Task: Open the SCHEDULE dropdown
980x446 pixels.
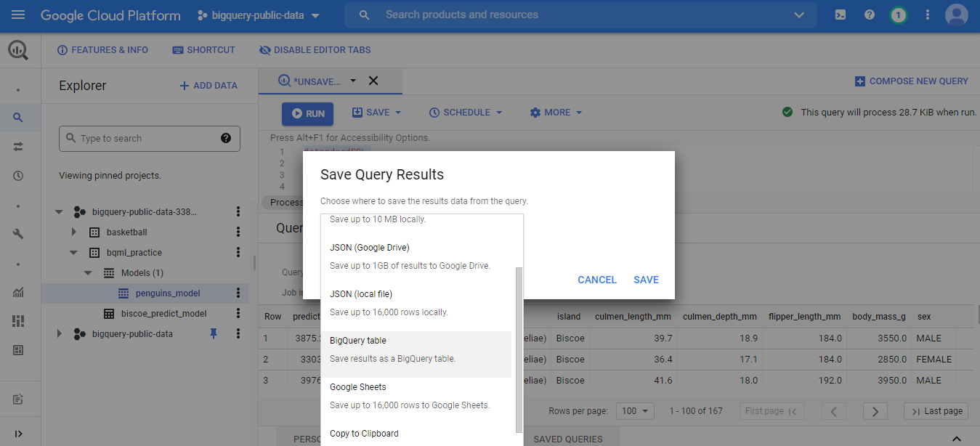Action: (466, 113)
